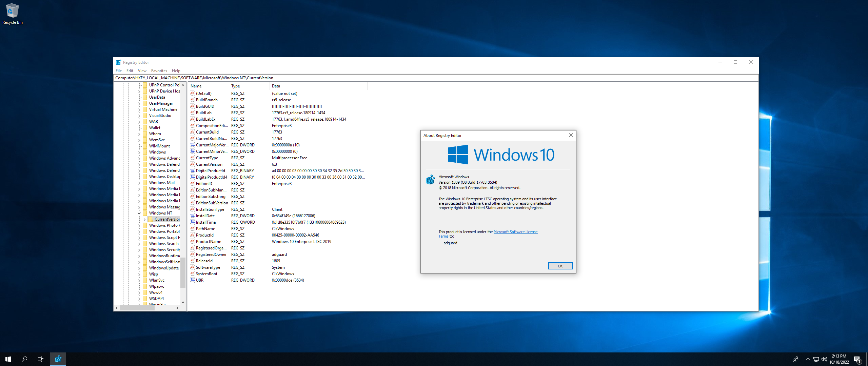This screenshot has height=366, width=868.
Task: Click the tree scroll up arrow
Action: point(183,85)
